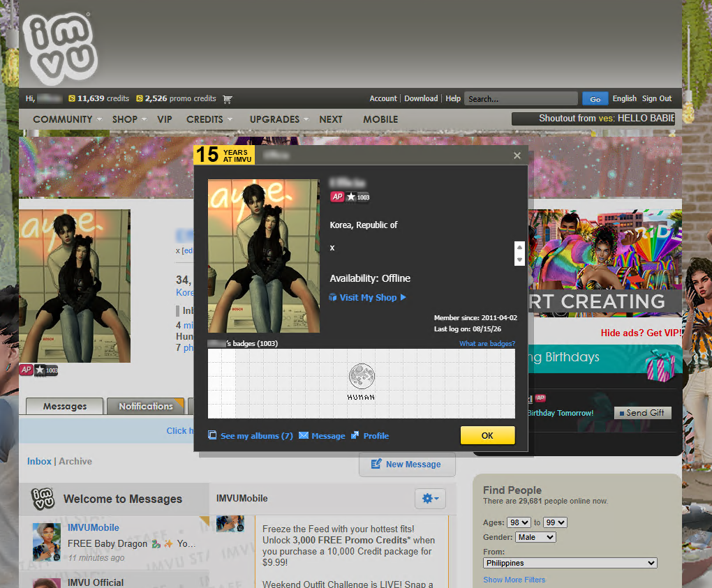Click the Message link in dialog

coord(328,435)
